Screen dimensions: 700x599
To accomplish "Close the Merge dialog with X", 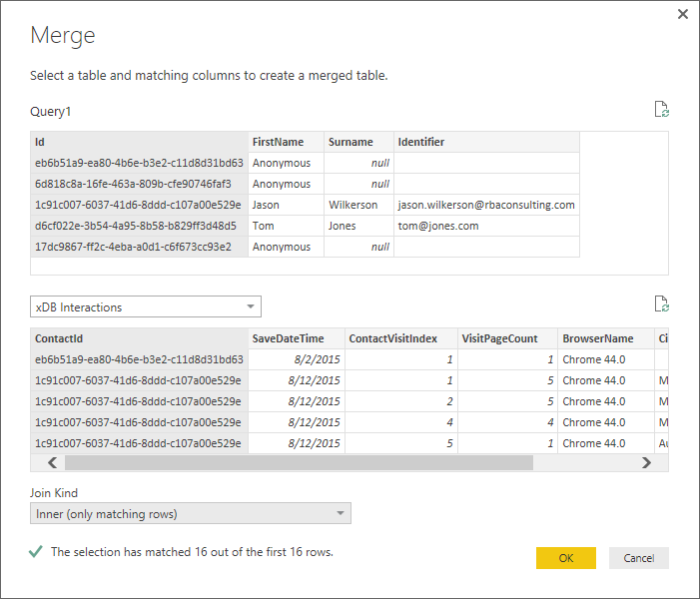I will click(x=683, y=14).
